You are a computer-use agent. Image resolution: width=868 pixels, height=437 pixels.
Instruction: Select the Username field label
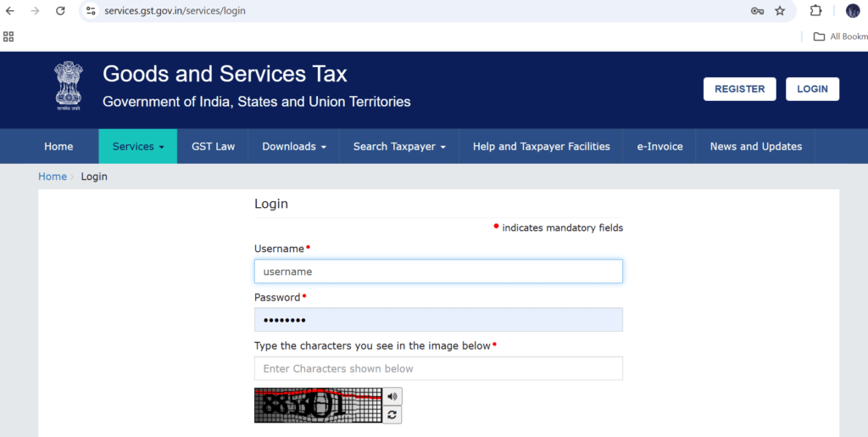coord(279,249)
